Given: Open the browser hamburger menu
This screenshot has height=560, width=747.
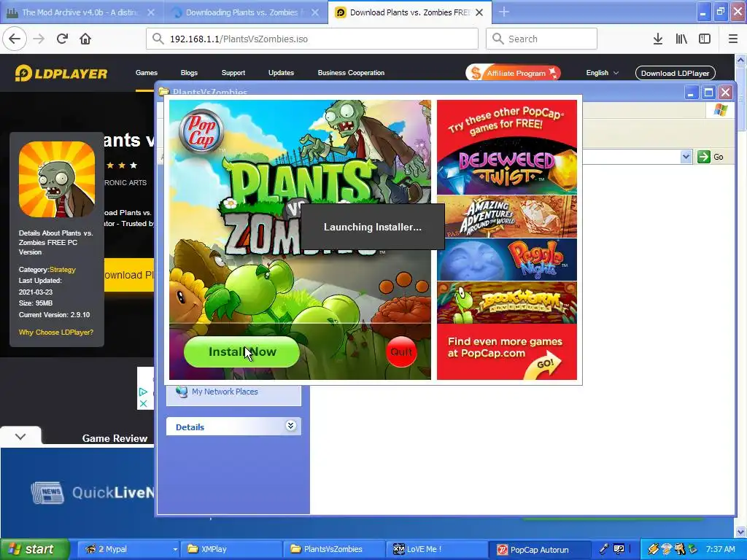Looking at the screenshot, I should click(x=733, y=39).
